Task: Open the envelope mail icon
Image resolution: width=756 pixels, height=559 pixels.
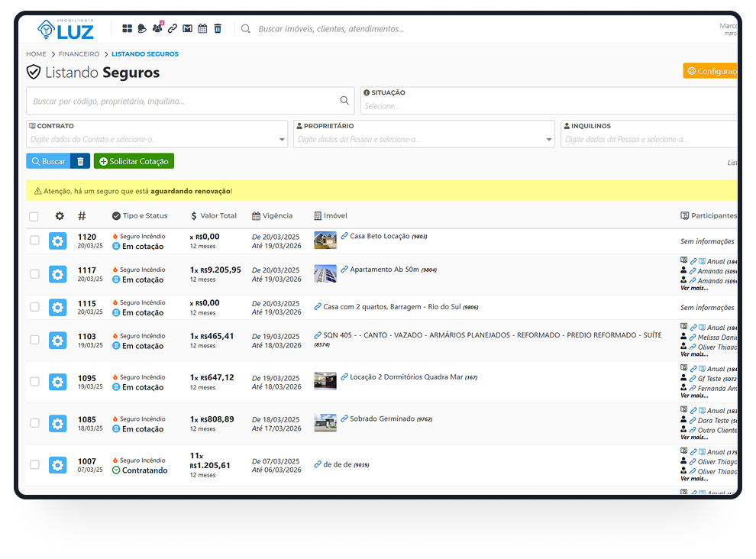Action: point(187,29)
